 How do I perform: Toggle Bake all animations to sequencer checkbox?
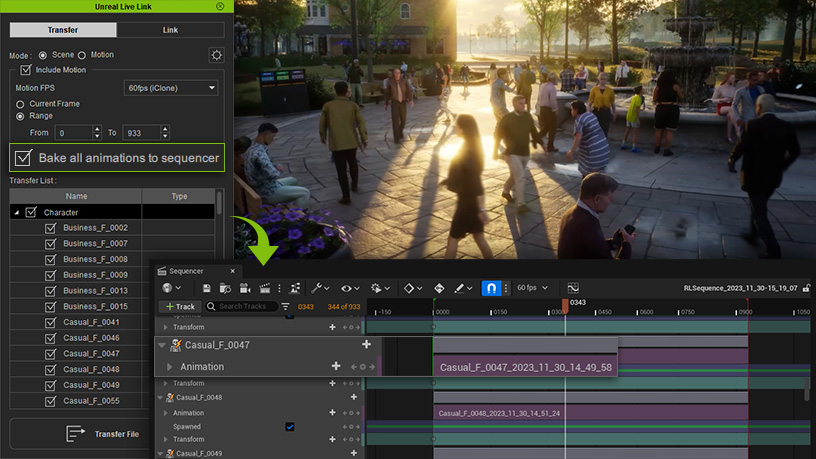click(x=24, y=158)
